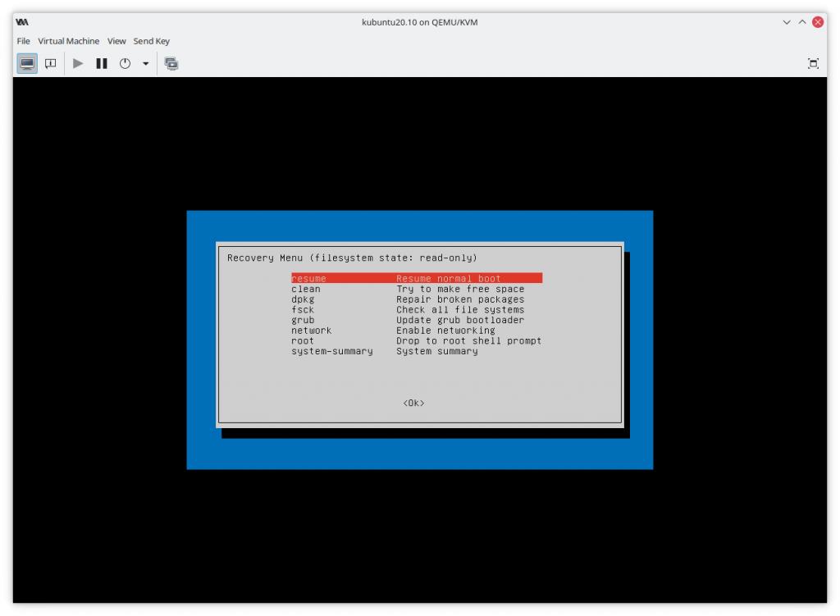Open the manage VM snapshots icon
This screenshot has height=616, width=840.
point(171,63)
